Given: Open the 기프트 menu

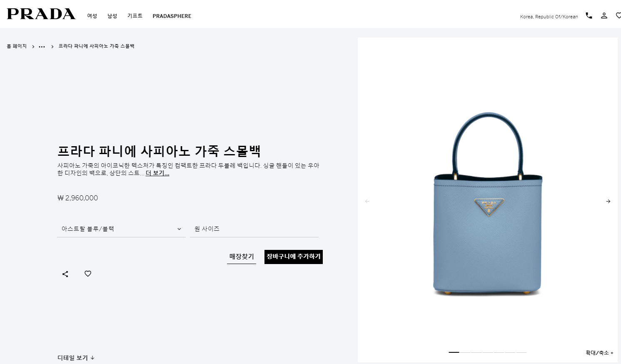Looking at the screenshot, I should coord(135,16).
